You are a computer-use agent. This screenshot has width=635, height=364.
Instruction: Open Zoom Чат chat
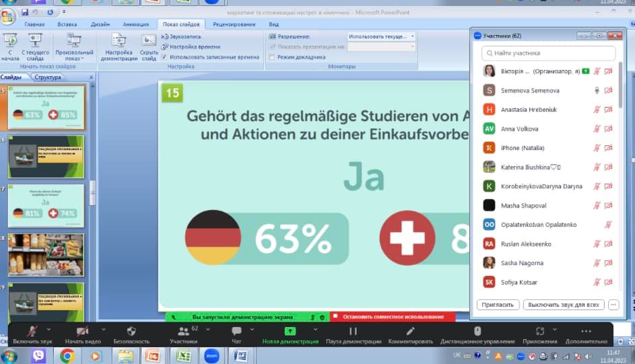pos(236,335)
